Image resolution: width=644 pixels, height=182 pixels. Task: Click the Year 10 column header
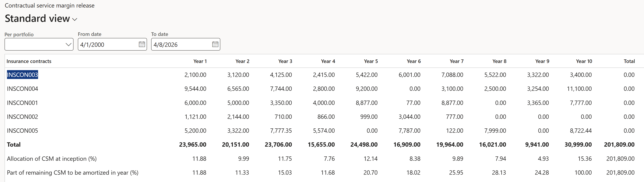[584, 61]
